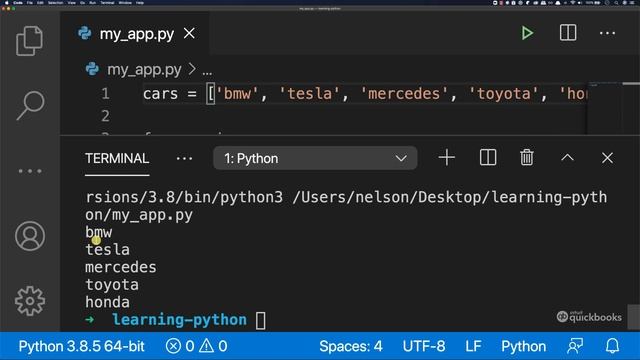Open the Accounts menu icon
The width and height of the screenshot is (640, 360).
pos(30,236)
